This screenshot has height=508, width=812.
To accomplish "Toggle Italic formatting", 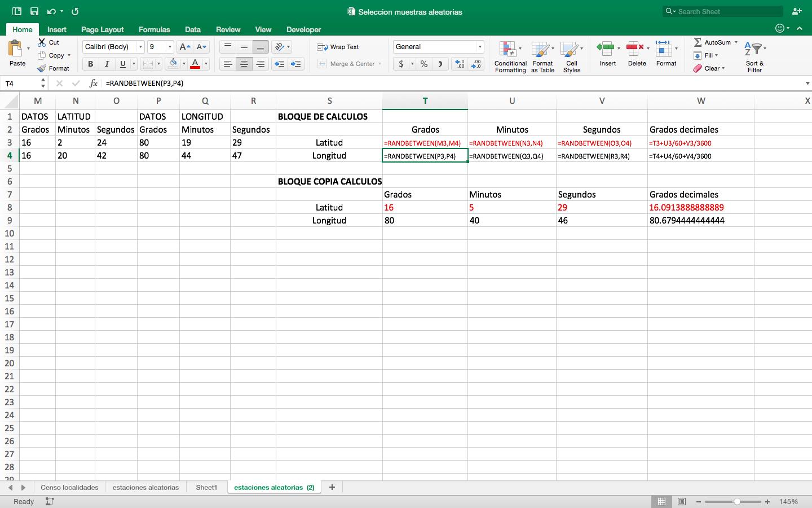I will point(107,64).
